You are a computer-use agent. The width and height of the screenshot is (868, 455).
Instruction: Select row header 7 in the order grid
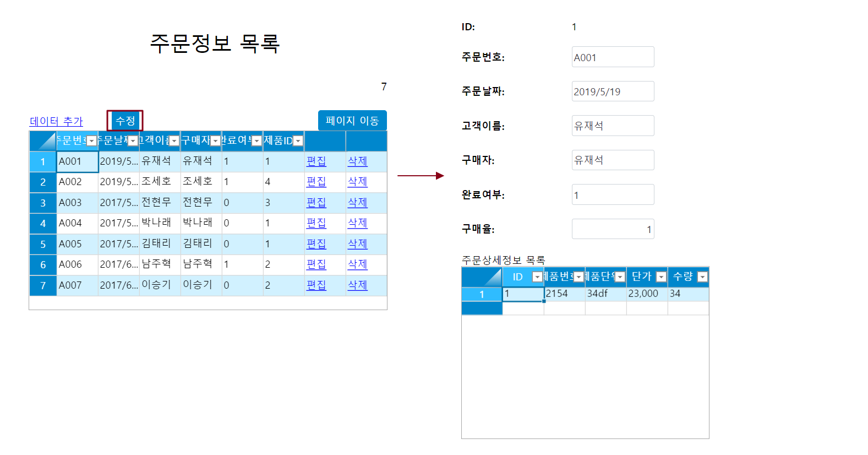point(43,285)
